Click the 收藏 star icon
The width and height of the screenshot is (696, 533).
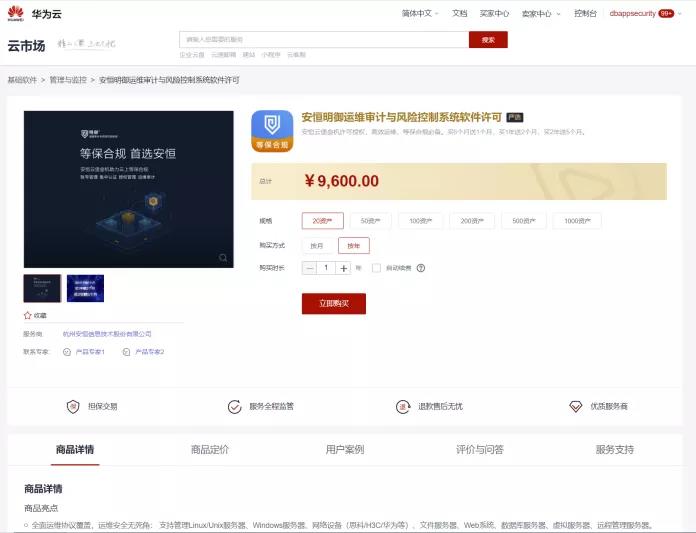click(x=28, y=315)
